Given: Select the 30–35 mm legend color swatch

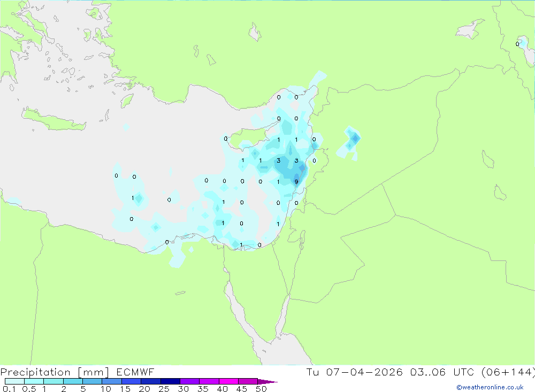Looking at the screenshot, I should (x=189, y=381).
